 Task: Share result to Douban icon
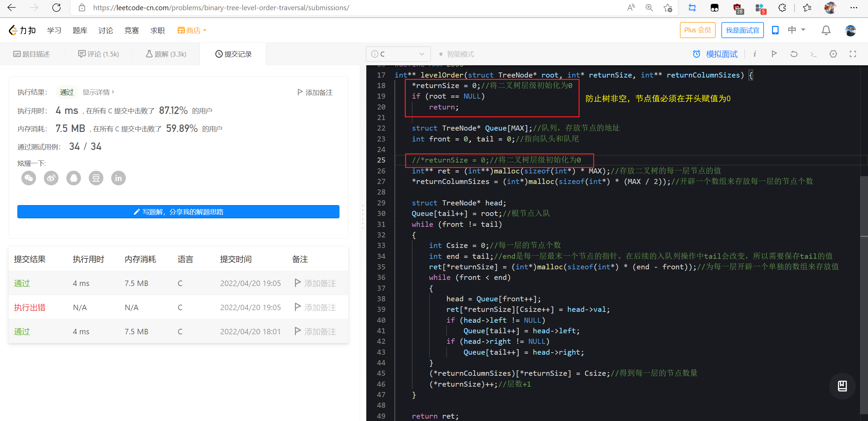pyautogui.click(x=96, y=178)
